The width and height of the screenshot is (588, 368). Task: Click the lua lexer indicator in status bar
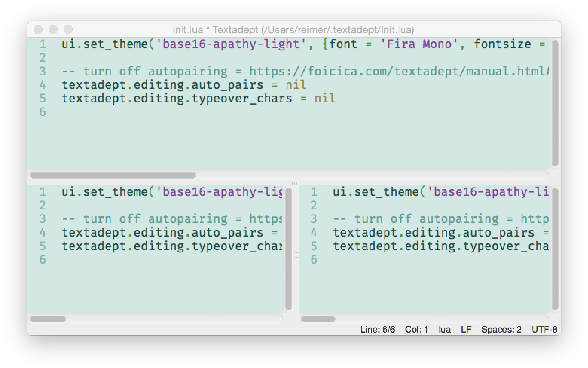444,330
